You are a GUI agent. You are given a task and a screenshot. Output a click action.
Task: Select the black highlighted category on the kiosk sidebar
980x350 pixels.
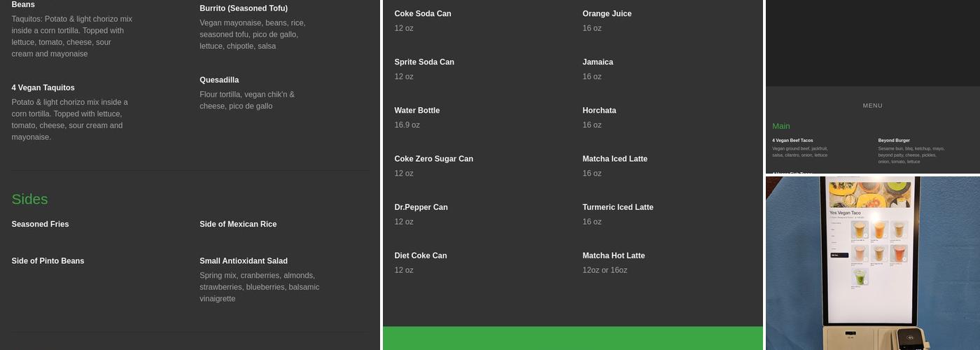click(839, 255)
